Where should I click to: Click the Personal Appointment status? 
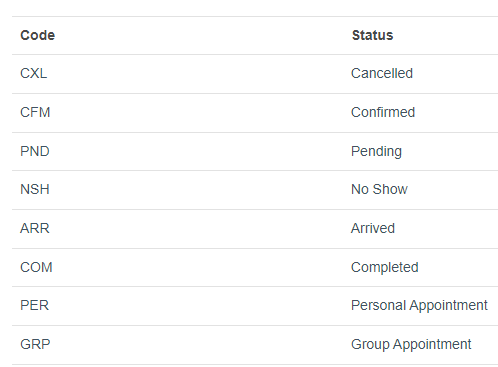[x=419, y=306]
